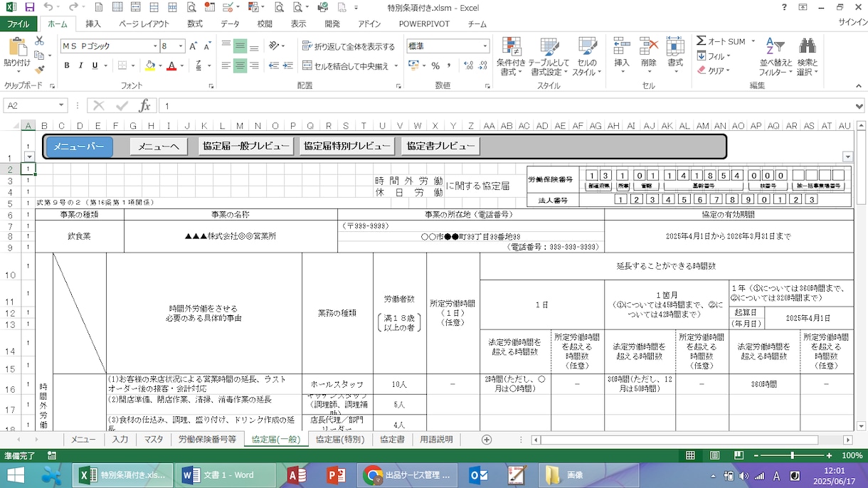Click the メニューバー blue button

(80, 147)
